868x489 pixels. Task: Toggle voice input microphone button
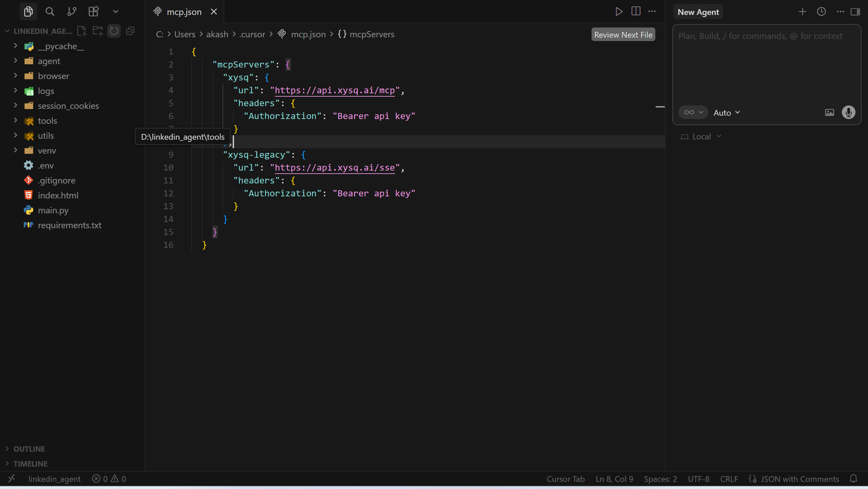[848, 113]
